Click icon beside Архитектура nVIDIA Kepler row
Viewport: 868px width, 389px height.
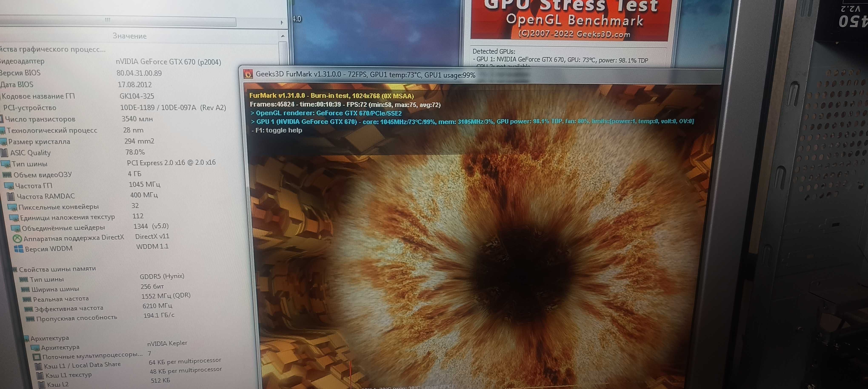tap(35, 348)
